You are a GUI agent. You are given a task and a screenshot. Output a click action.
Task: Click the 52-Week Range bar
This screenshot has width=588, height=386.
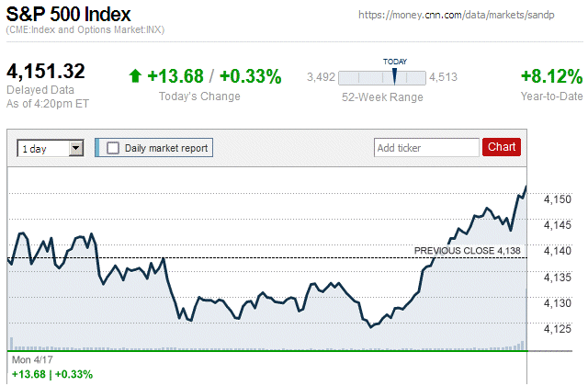(x=382, y=78)
